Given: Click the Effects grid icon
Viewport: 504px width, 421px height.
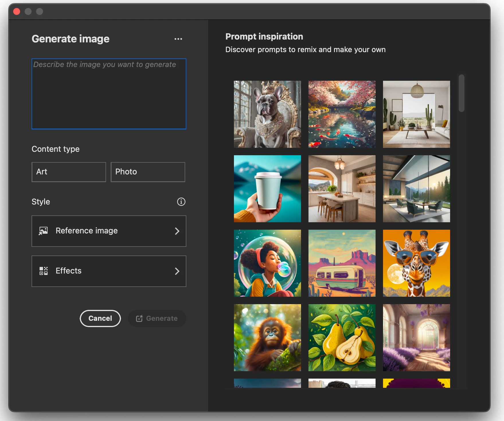Looking at the screenshot, I should click(43, 271).
